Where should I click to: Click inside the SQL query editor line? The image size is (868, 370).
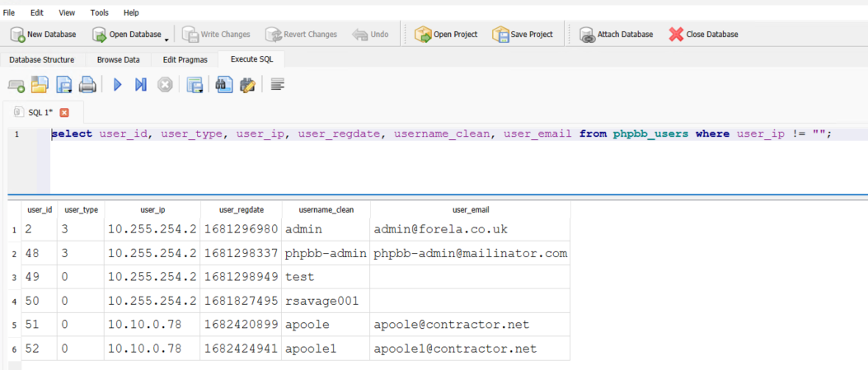click(459, 134)
